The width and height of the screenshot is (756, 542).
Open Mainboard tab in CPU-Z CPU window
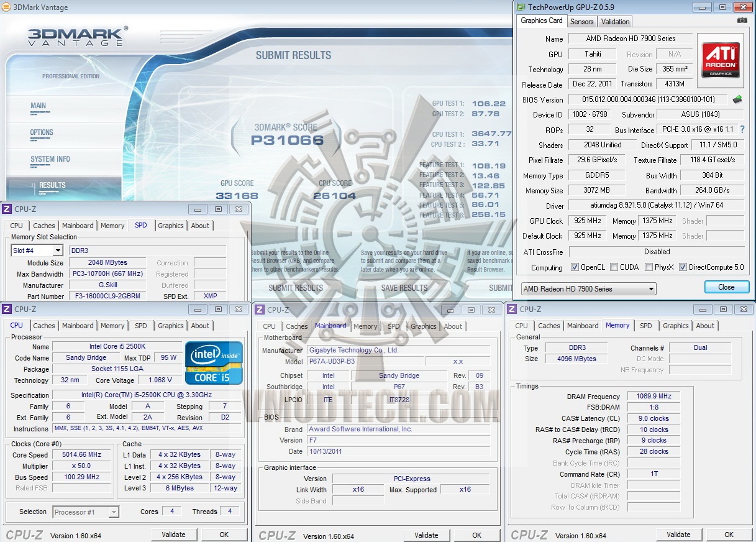pyautogui.click(x=78, y=326)
